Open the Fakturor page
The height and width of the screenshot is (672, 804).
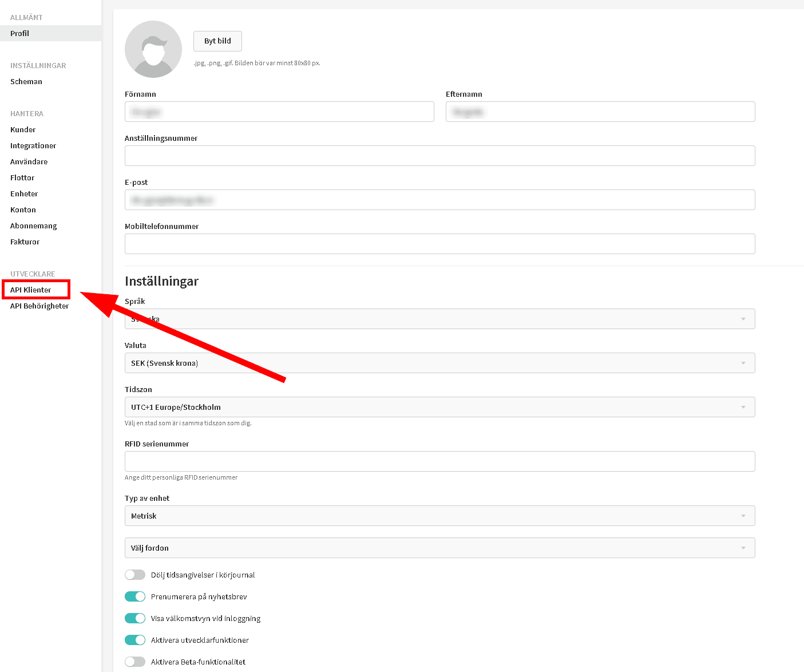(x=25, y=242)
